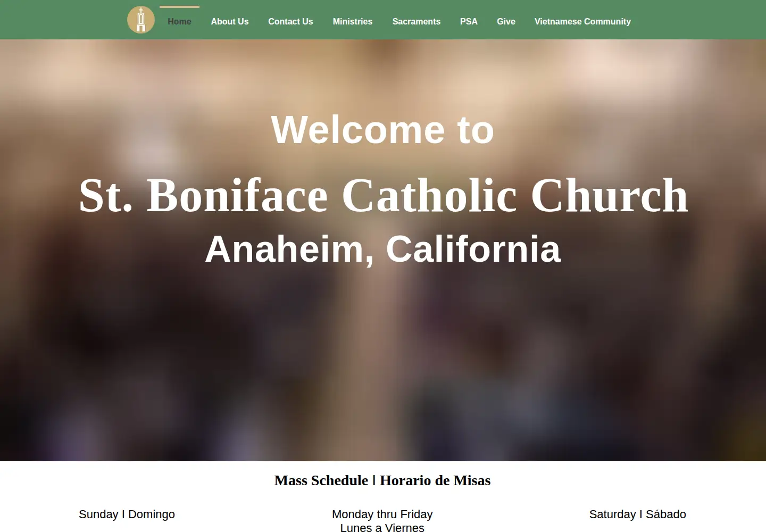Open the Ministries menu

353,22
